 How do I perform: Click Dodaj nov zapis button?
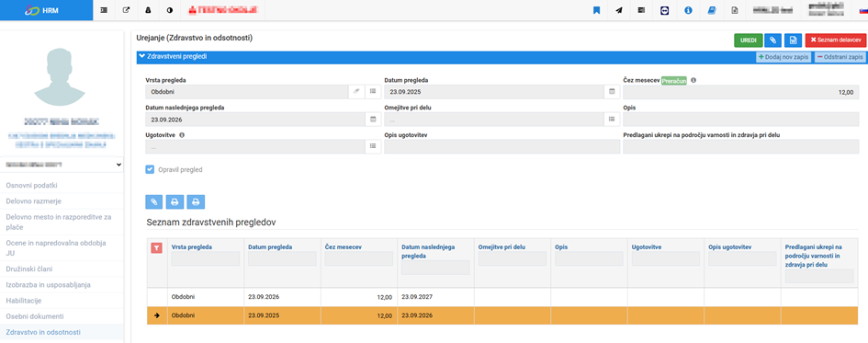point(783,56)
